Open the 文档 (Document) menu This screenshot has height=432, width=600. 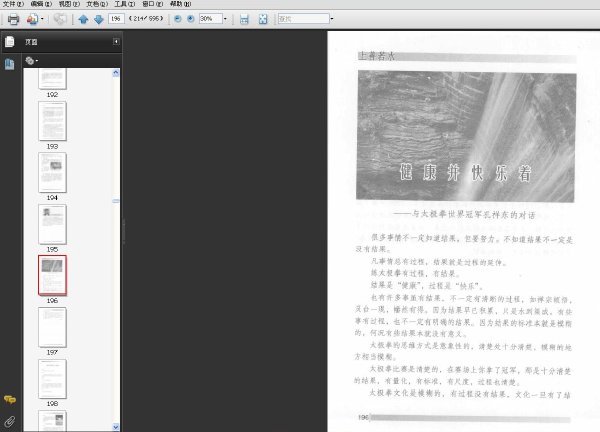[97, 4]
